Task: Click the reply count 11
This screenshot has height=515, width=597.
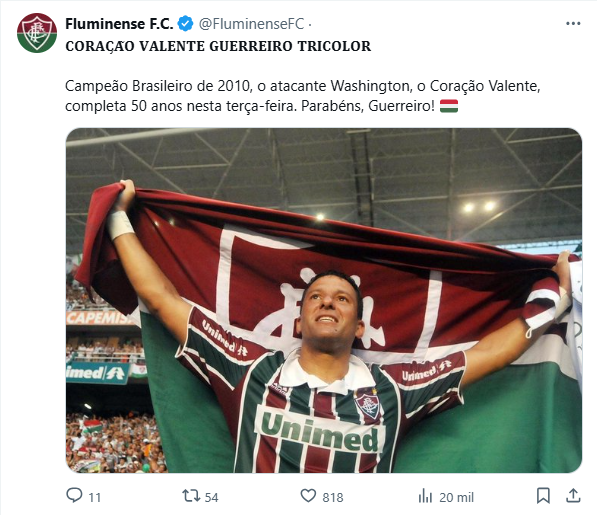Action: click(x=94, y=497)
